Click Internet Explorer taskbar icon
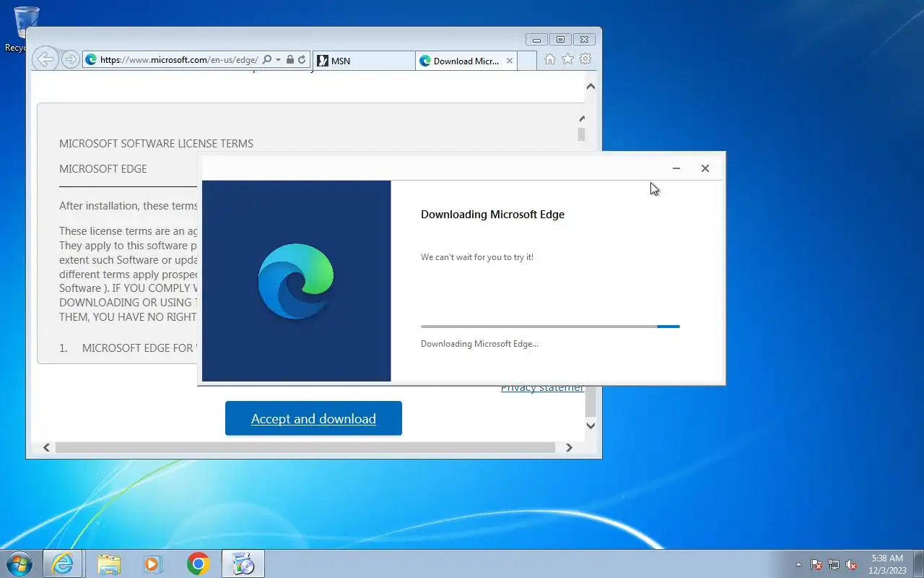Screen dimensions: 924x578 pyautogui.click(x=63, y=564)
